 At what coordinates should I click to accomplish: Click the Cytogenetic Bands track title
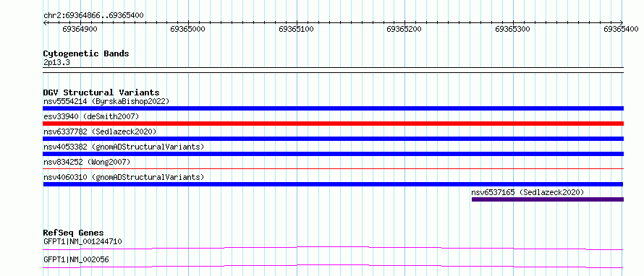pos(86,53)
